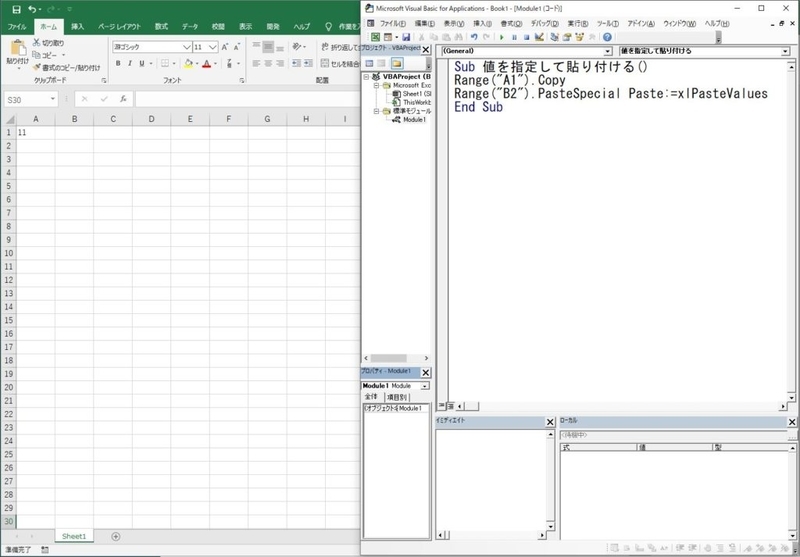Click the orientation (angled text) button
Image resolution: width=800 pixels, height=557 pixels.
pos(297,47)
